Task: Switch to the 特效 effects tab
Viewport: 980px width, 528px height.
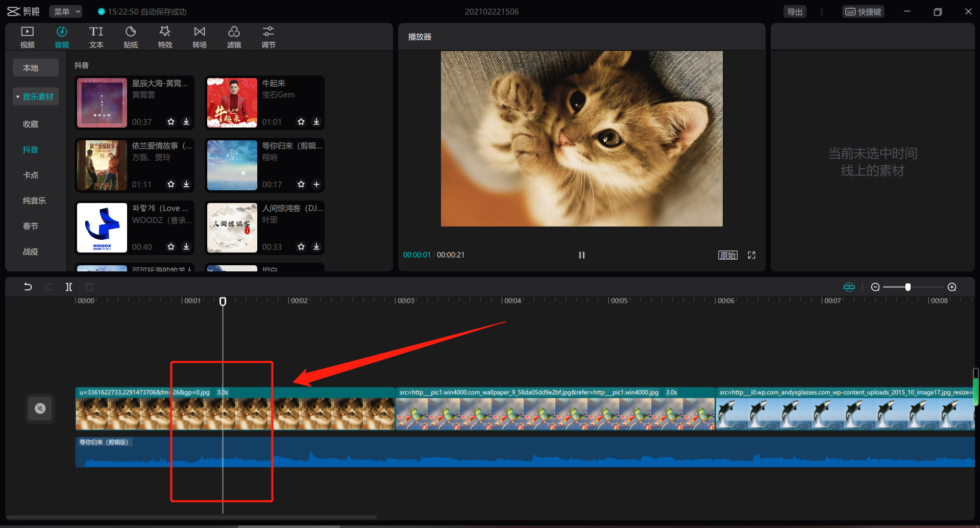Action: pyautogui.click(x=165, y=37)
